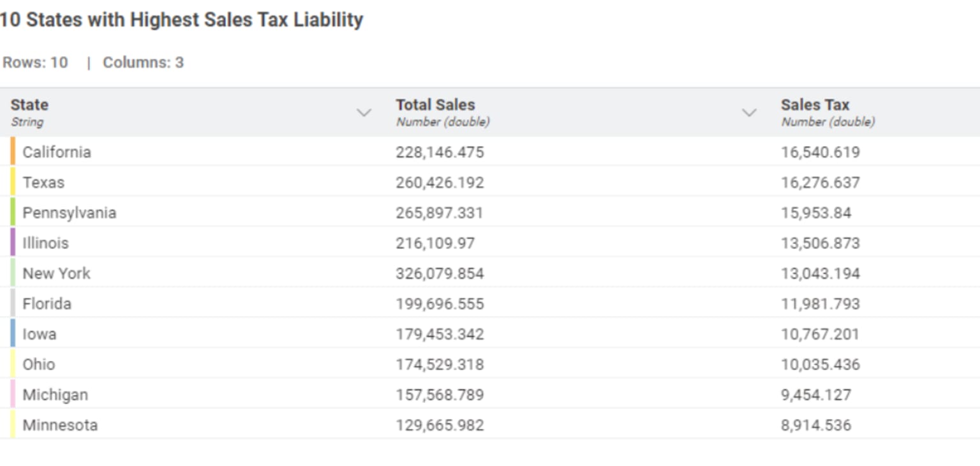The height and width of the screenshot is (466, 980).
Task: Click Total Sales value 179,453.342
Action: (x=440, y=334)
